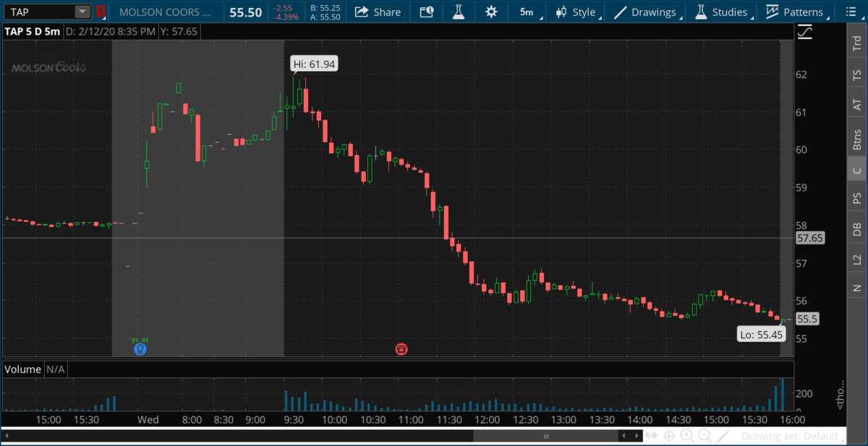Open the Drawings menu
The height and width of the screenshot is (446, 868).
[x=647, y=12]
